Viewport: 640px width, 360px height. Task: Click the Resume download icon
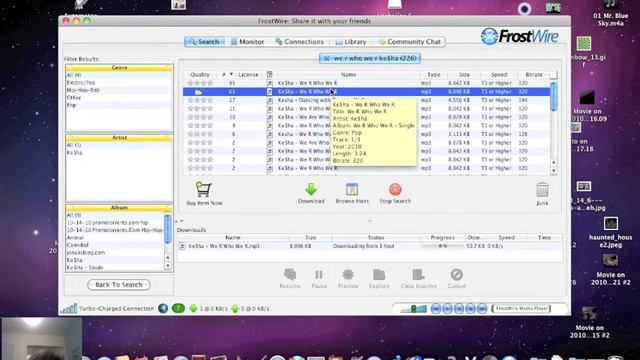290,275
